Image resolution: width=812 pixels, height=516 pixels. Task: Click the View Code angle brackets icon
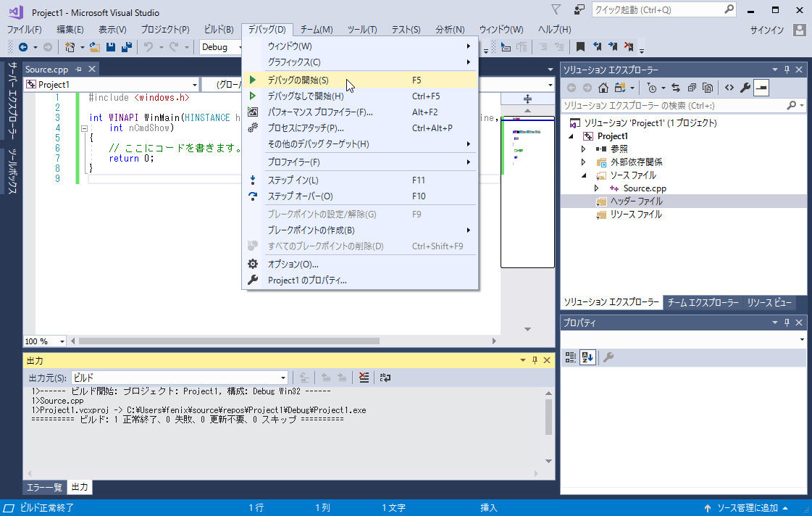pyautogui.click(x=729, y=88)
